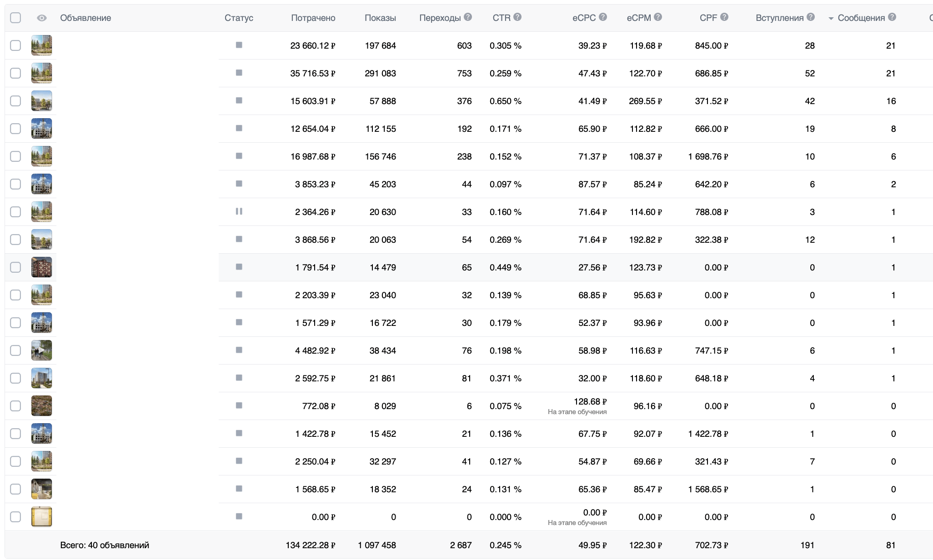Click the Статус column header
933x560 pixels.
pos(239,18)
